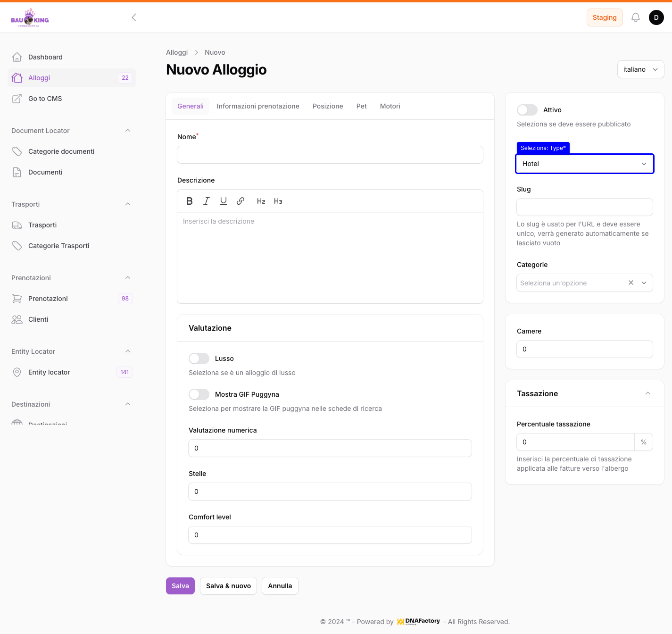Turn on the Lusso switch
Viewport: 672px width, 634px height.
click(199, 359)
